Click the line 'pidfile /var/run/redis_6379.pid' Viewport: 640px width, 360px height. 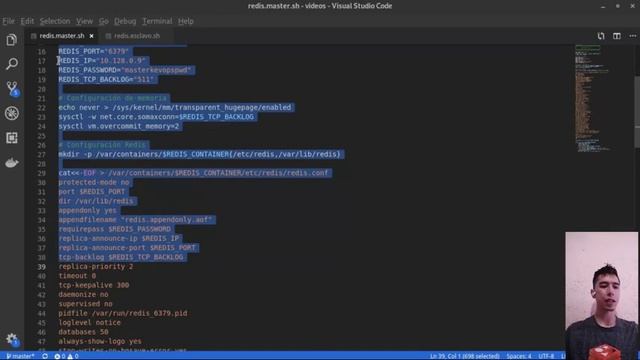point(122,313)
